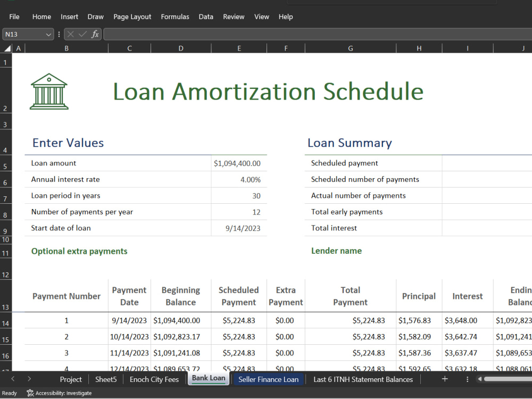Select the Sheet5 tab
The image size is (532, 399).
[x=106, y=379]
